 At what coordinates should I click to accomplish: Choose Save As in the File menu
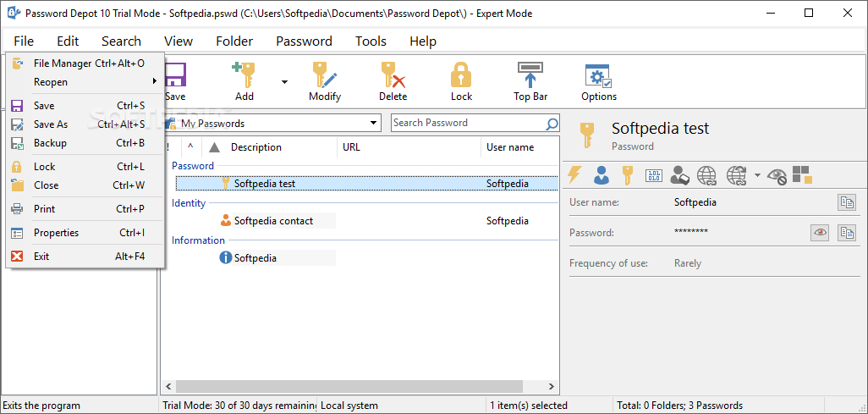(85, 124)
